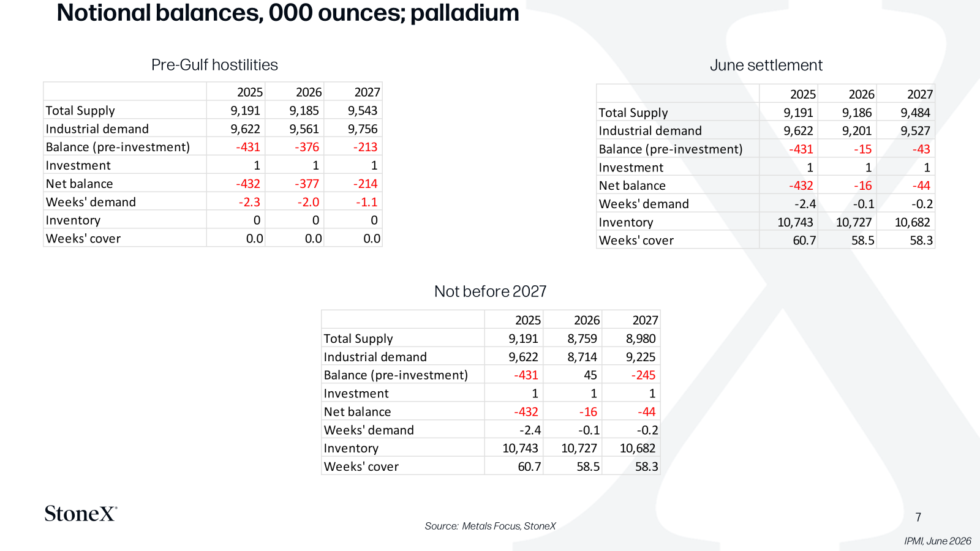
Task: Click Pre-Gulf 2026 pre-investment balance -376
Action: (307, 147)
